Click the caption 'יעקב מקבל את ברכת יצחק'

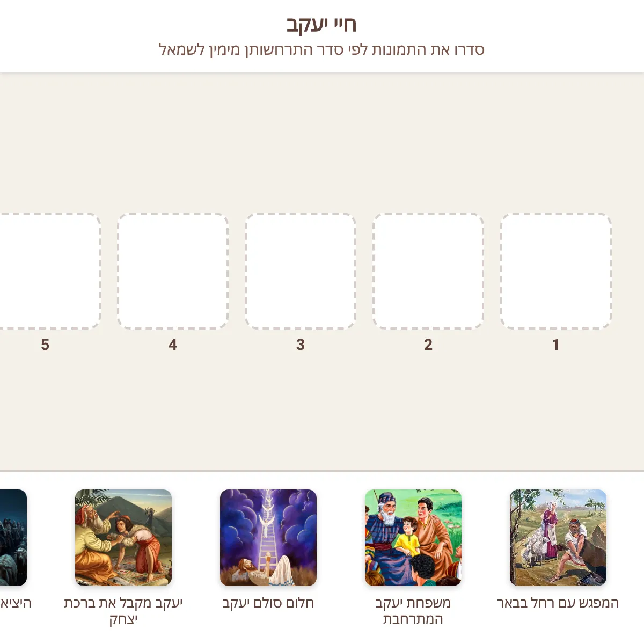[123, 610]
